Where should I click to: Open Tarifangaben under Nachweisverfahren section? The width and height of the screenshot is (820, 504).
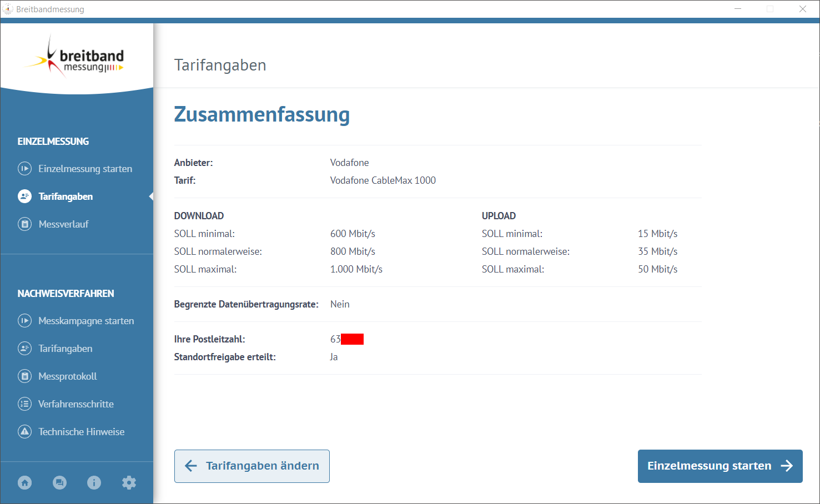65,348
